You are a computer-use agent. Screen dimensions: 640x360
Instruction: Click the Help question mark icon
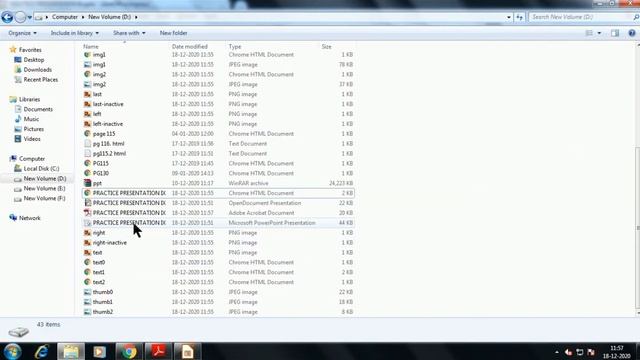click(x=632, y=33)
